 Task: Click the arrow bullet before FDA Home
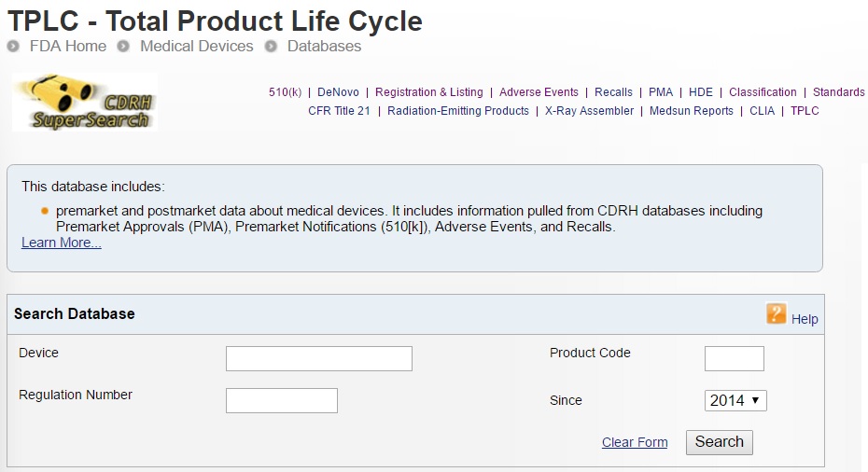pyautogui.click(x=13, y=47)
